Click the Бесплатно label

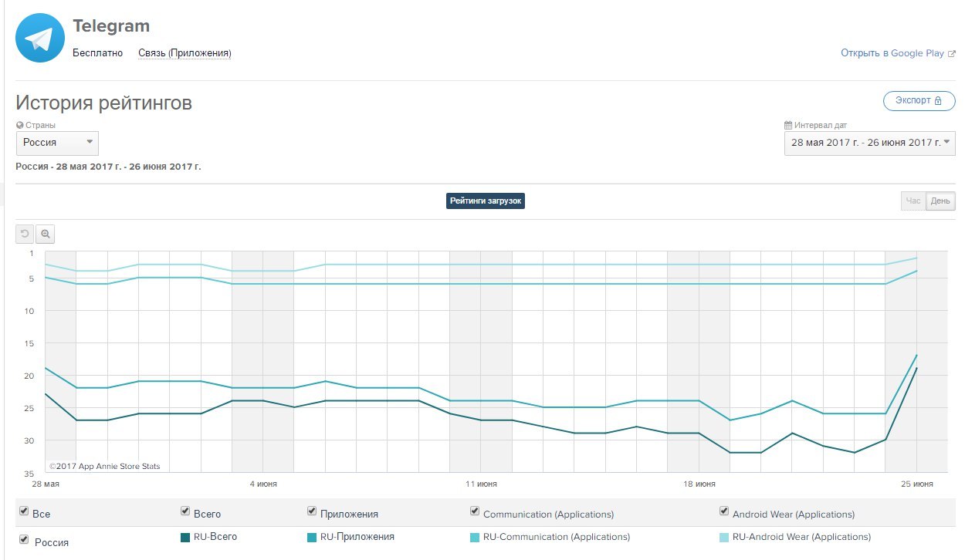pyautogui.click(x=97, y=53)
